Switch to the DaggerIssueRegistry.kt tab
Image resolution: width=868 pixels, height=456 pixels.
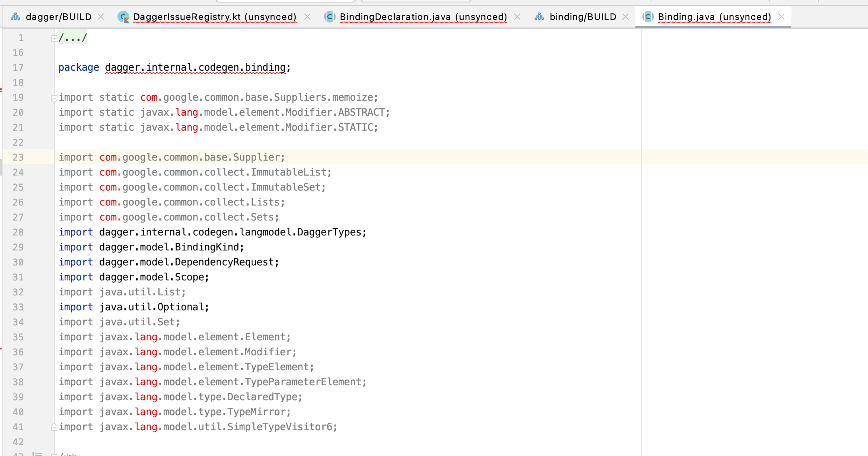point(215,17)
